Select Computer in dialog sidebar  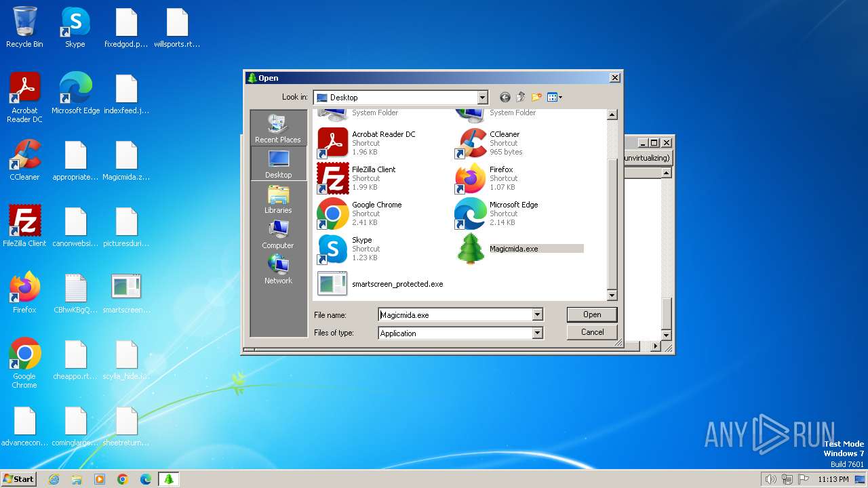278,235
